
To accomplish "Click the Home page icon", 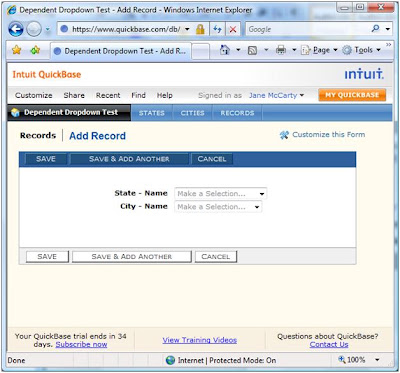I will pyautogui.click(x=226, y=50).
